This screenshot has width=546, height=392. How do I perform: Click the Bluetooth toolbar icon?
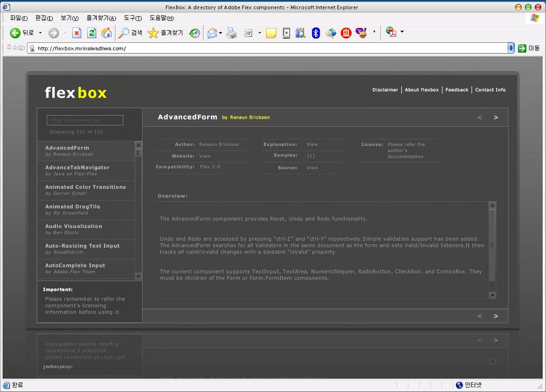(315, 33)
